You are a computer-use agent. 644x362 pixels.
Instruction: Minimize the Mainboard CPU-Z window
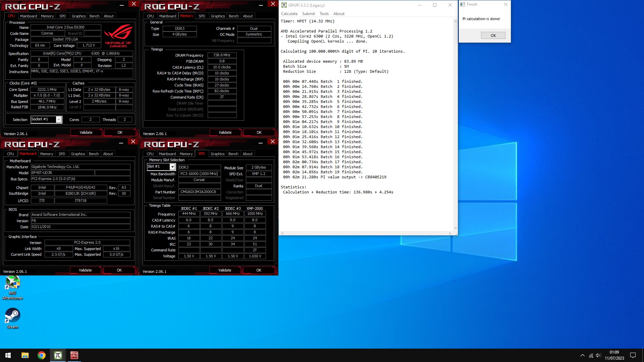coord(121,142)
